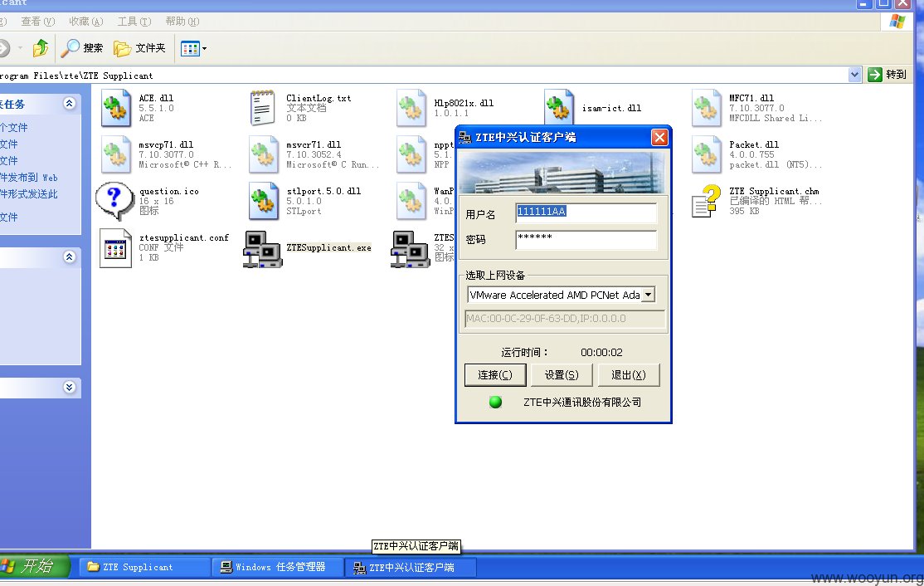Select the question.ico icon file
This screenshot has height=586, width=924.
115,201
